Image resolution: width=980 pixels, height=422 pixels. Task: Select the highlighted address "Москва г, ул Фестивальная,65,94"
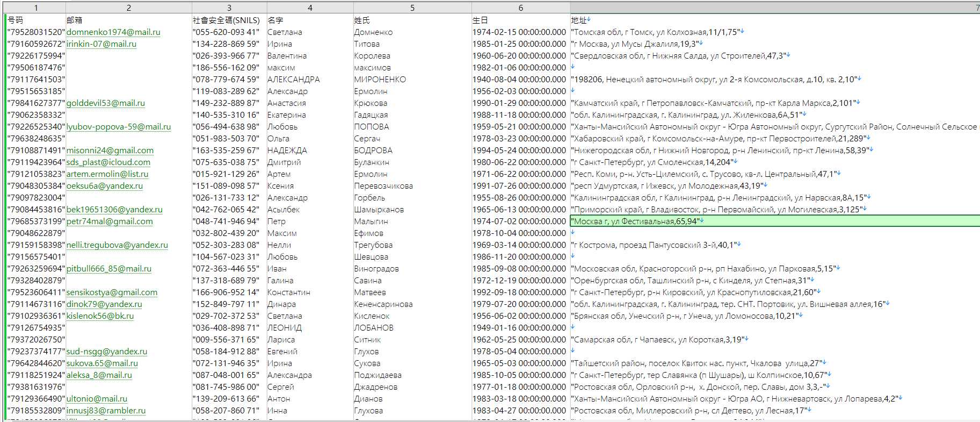775,221
